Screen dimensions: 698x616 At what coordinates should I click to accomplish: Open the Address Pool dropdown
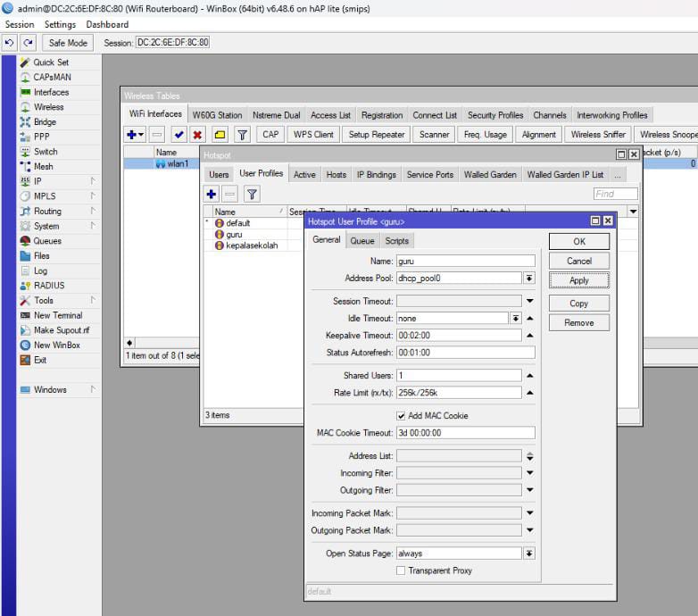(x=528, y=279)
